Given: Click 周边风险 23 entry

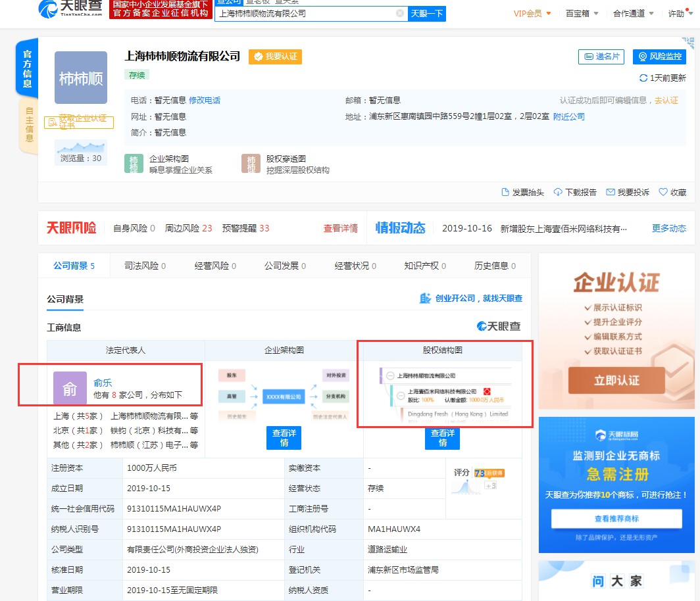Looking at the screenshot, I should pos(188,228).
